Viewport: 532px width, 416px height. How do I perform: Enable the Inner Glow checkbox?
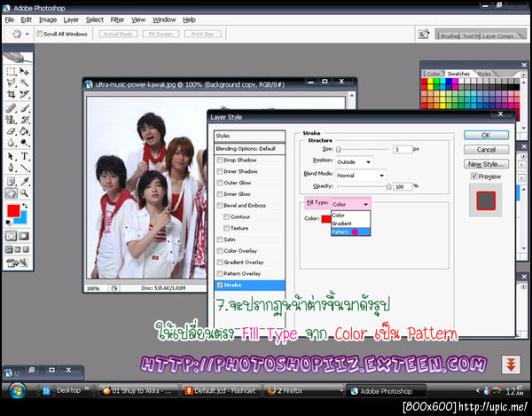[x=220, y=194]
